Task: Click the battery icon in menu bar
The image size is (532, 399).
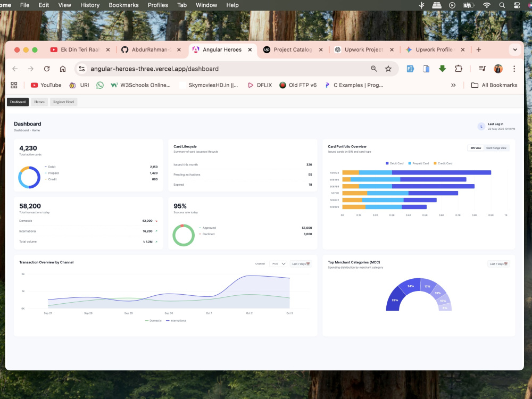Action: tap(469, 5)
